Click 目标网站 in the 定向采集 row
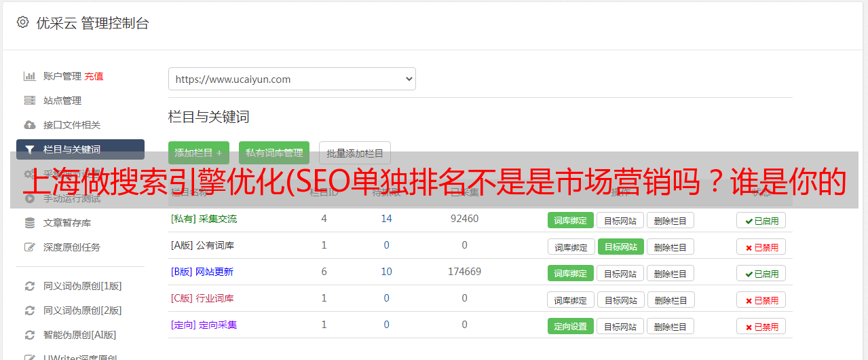The width and height of the screenshot is (868, 360). coord(620,326)
